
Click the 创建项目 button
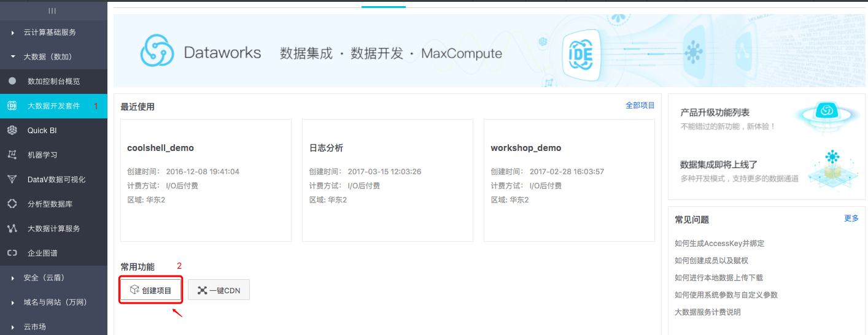tap(151, 290)
